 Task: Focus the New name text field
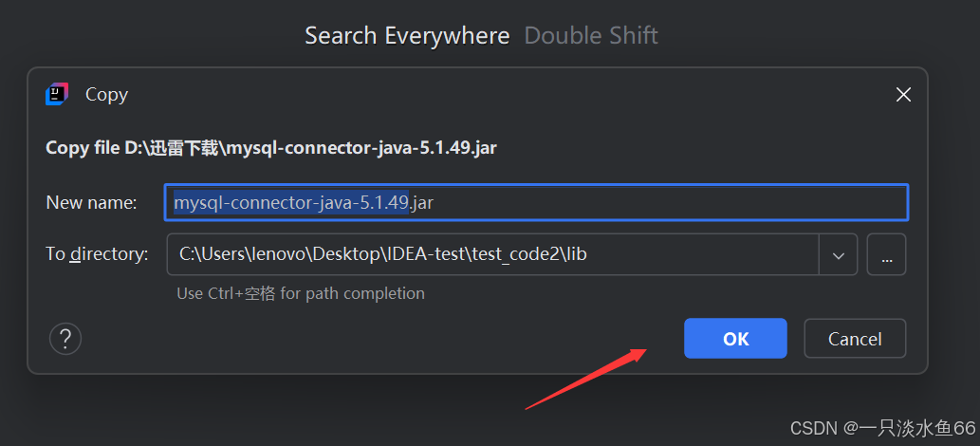point(536,202)
